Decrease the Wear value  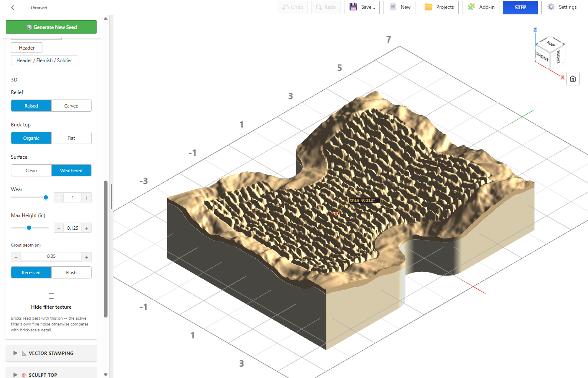59,198
